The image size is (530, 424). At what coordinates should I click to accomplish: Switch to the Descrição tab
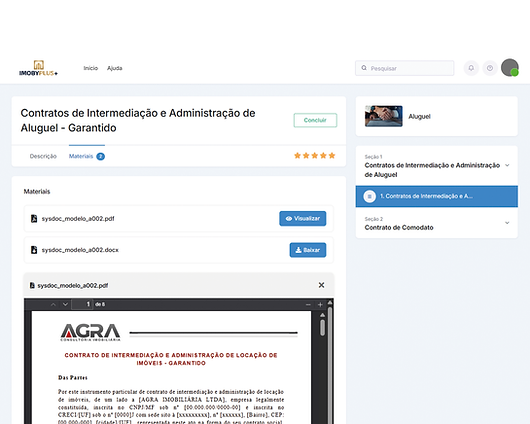coord(43,156)
